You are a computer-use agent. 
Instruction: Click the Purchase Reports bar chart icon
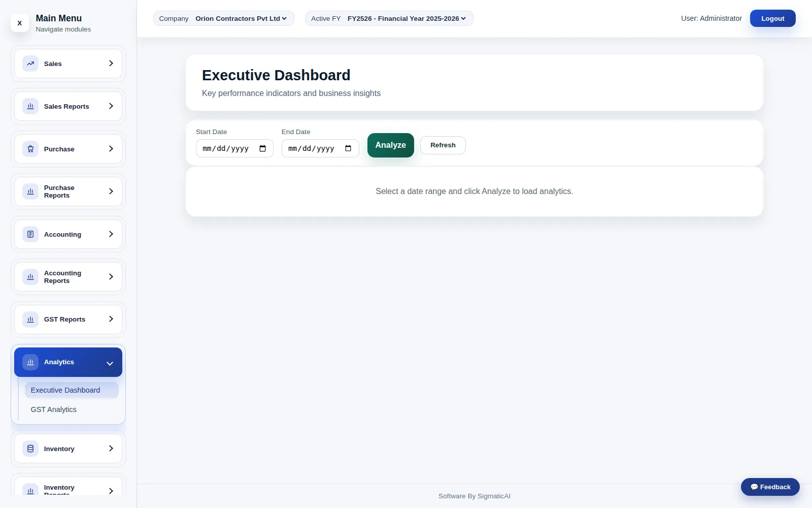click(x=30, y=192)
